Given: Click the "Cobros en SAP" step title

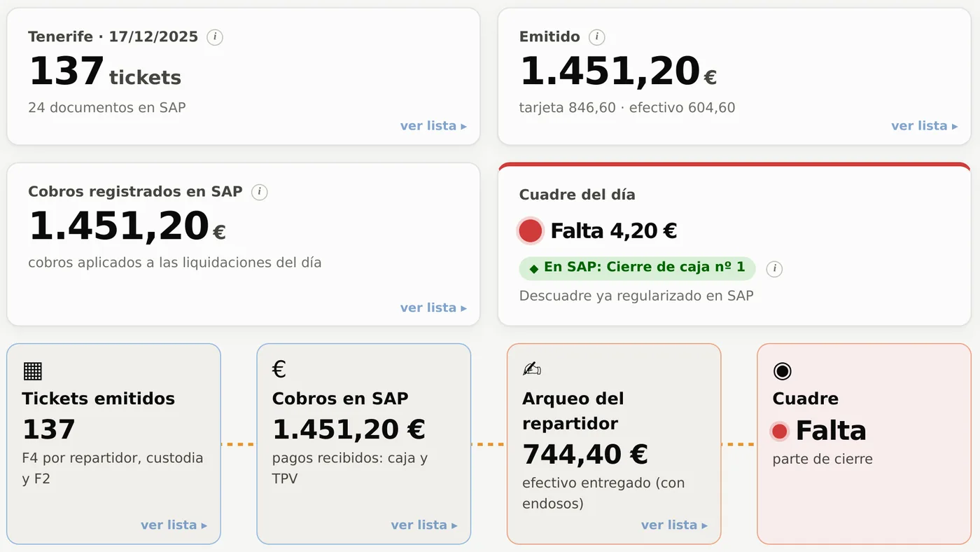Looking at the screenshot, I should point(340,399).
